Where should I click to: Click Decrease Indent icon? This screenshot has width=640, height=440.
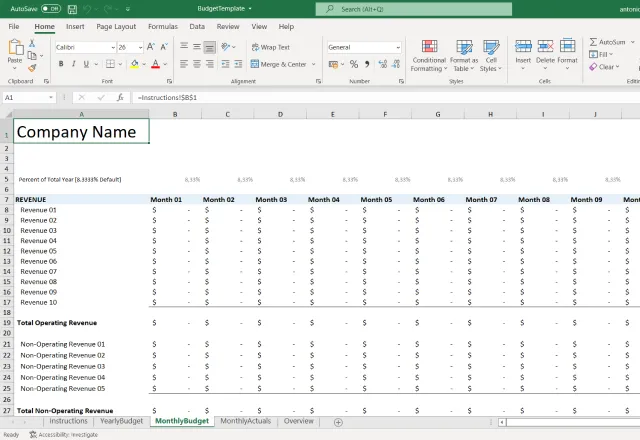tap(225, 64)
